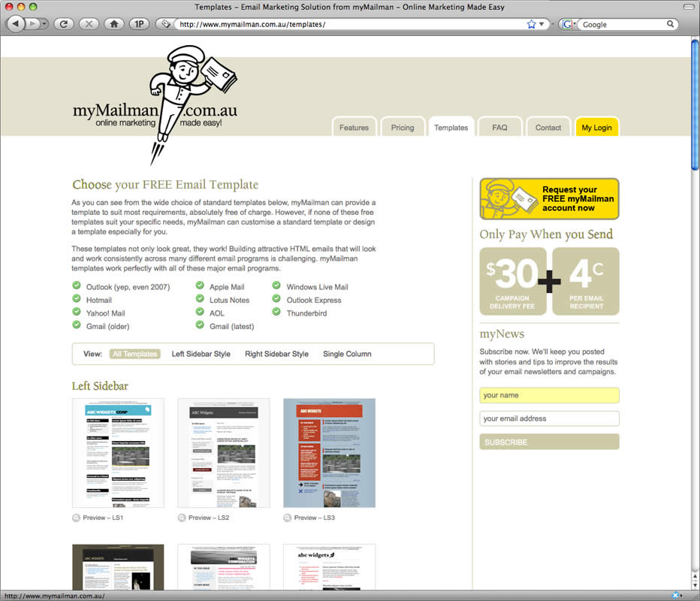The image size is (700, 601).
Task: Open the Contact tab
Action: click(x=548, y=127)
